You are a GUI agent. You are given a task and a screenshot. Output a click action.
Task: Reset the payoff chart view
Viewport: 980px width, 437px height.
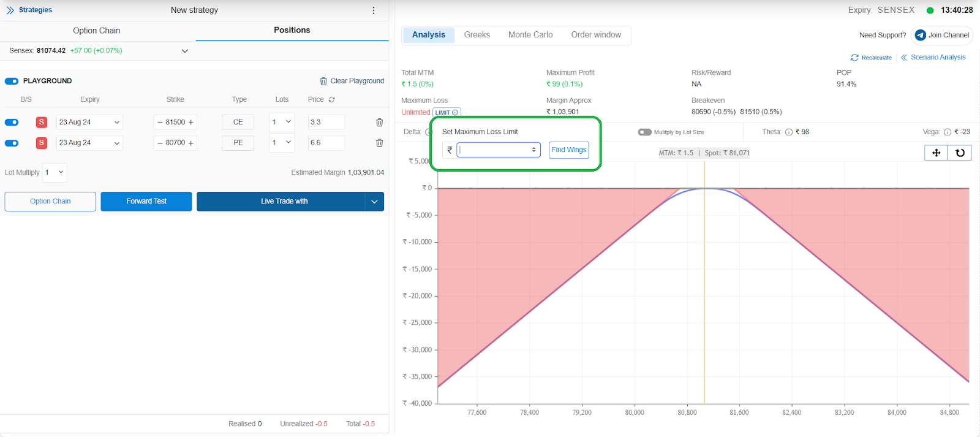point(960,153)
